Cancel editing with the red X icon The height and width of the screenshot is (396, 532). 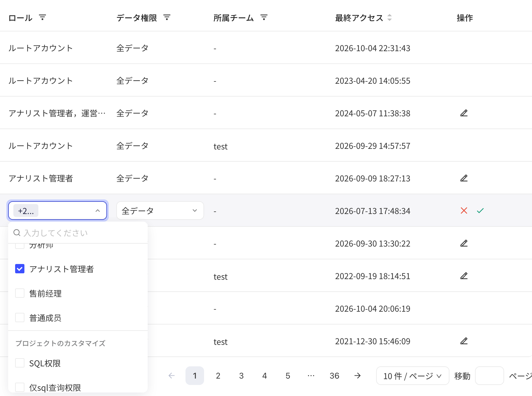[464, 211]
